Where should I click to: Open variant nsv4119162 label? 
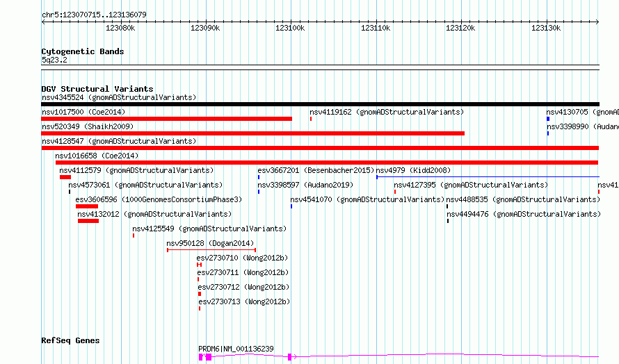(387, 112)
